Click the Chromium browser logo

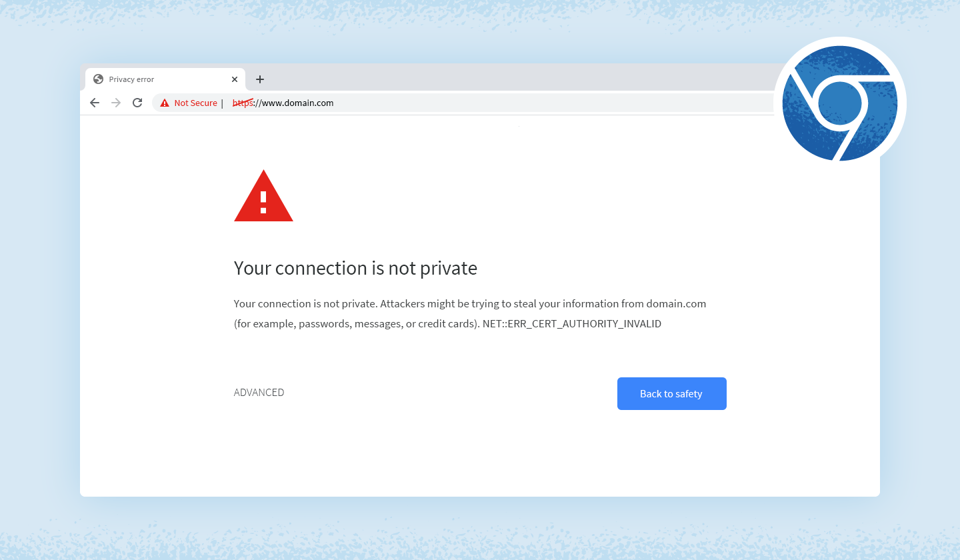(x=840, y=103)
